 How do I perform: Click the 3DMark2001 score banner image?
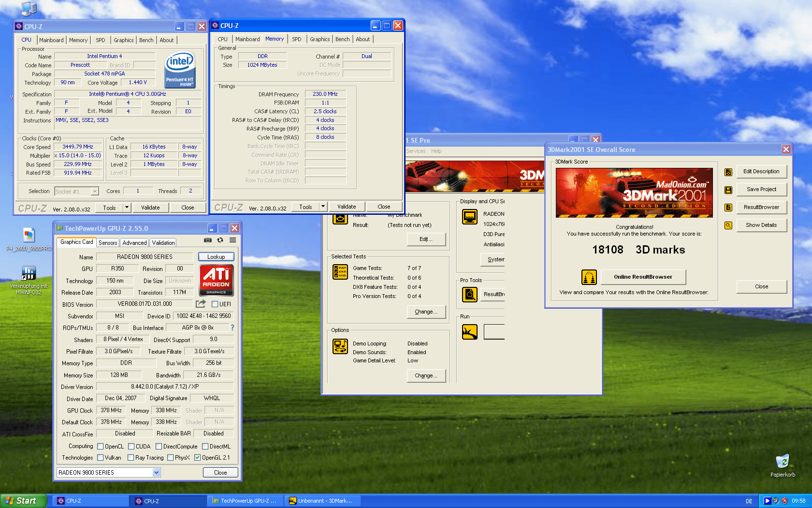point(634,193)
